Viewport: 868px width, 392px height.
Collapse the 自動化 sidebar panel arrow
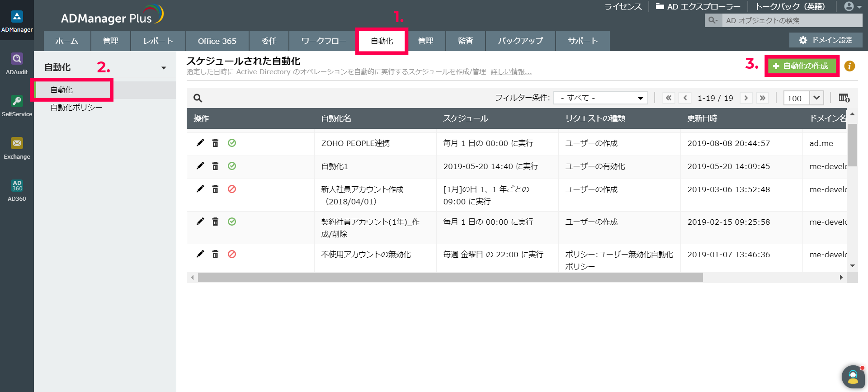click(164, 68)
